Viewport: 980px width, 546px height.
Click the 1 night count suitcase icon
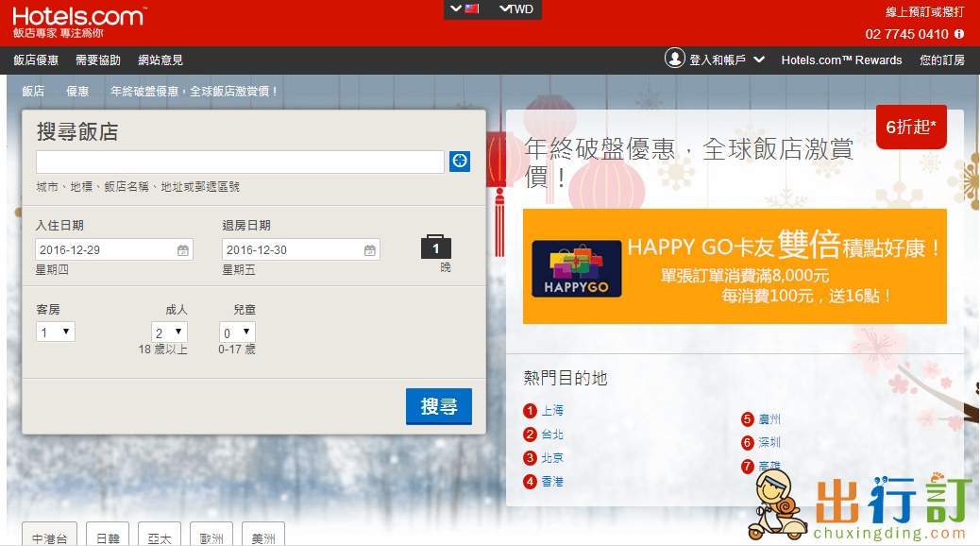click(x=436, y=247)
